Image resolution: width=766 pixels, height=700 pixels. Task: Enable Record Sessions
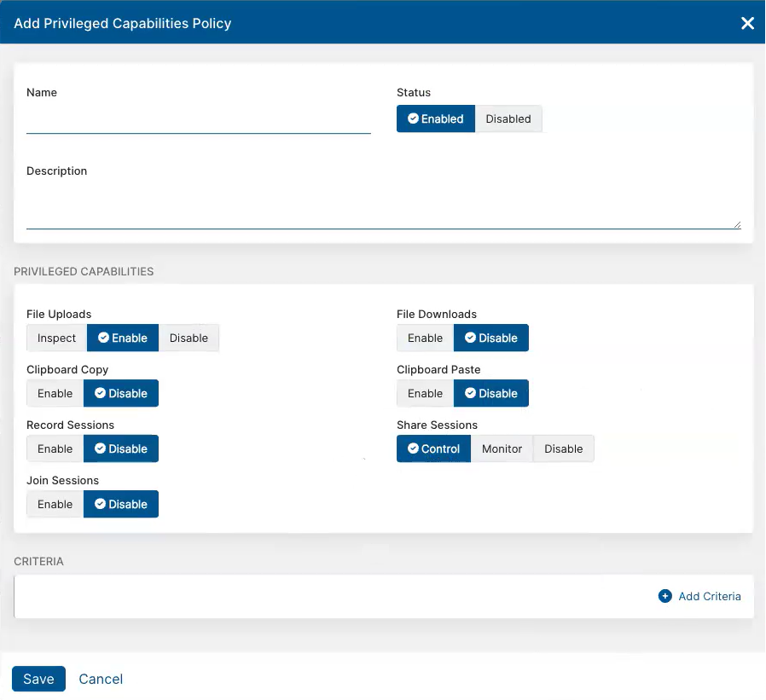pyautogui.click(x=55, y=448)
